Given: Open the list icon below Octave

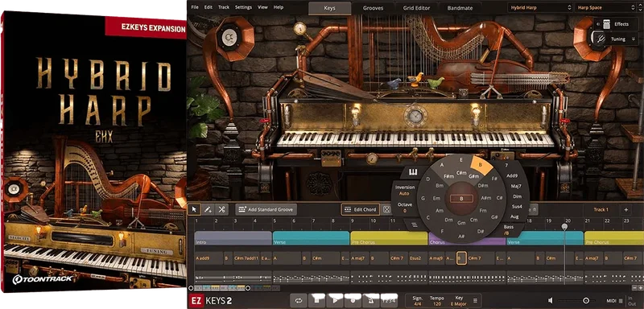Looking at the screenshot, I should coord(414,224).
